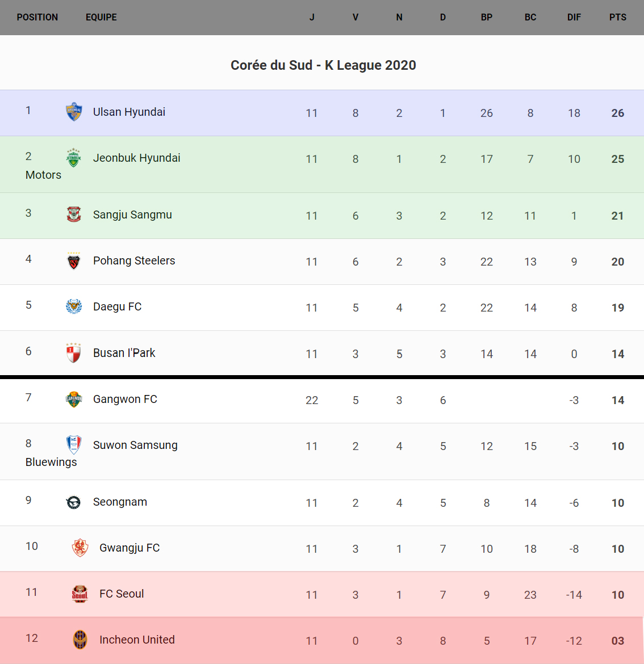Open the Ulsan Hyundai team name
Image resolution: width=644 pixels, height=664 pixels.
(129, 112)
